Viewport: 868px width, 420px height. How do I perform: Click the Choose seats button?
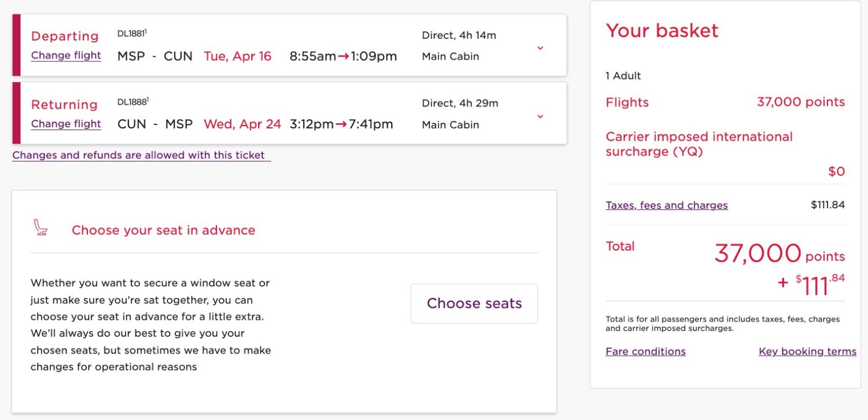tap(473, 303)
